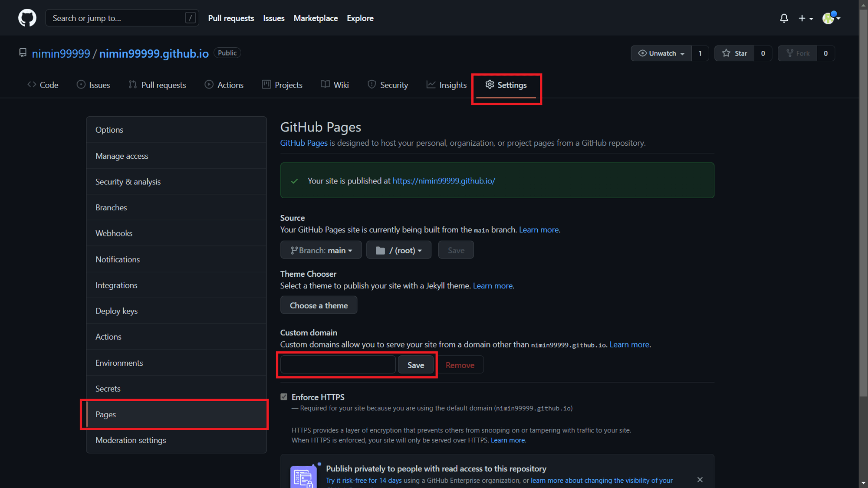
Task: Click the Code tab brackets icon
Action: pyautogui.click(x=32, y=85)
